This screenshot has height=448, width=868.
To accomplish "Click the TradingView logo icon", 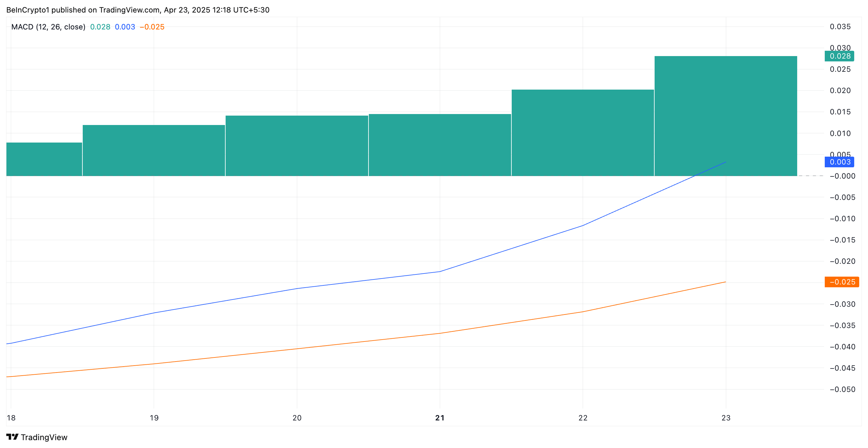I will (12, 437).
